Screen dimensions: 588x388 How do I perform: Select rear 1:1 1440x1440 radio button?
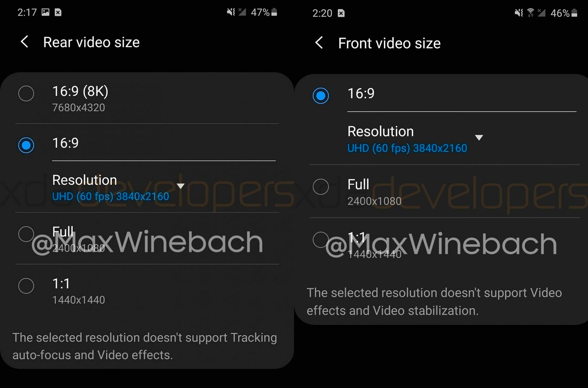(x=26, y=286)
